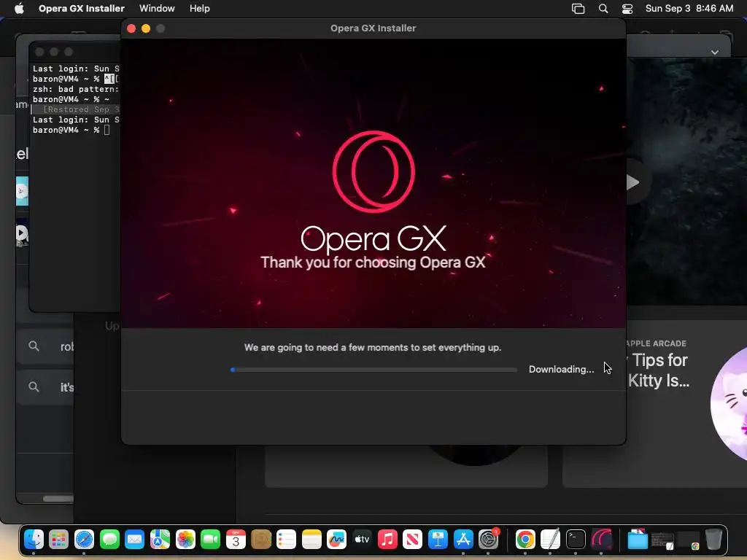Click the 'APPLE ARCADE' category label
747x560 pixels.
tap(657, 343)
